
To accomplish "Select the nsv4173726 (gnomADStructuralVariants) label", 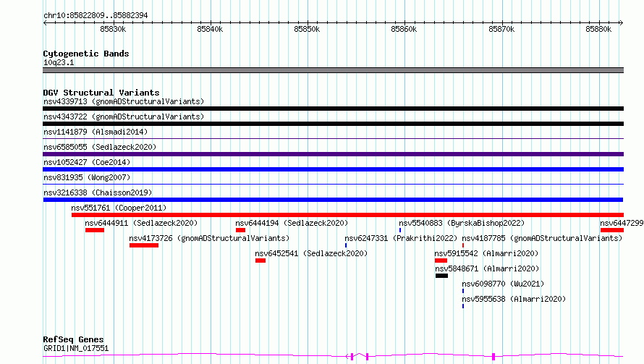I will 209,238.
